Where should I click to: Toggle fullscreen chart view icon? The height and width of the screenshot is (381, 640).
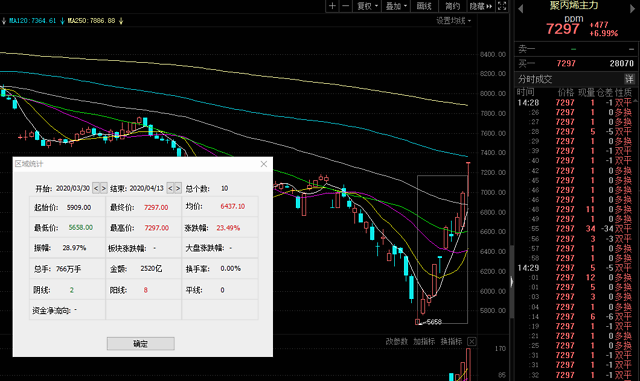(502, 6)
